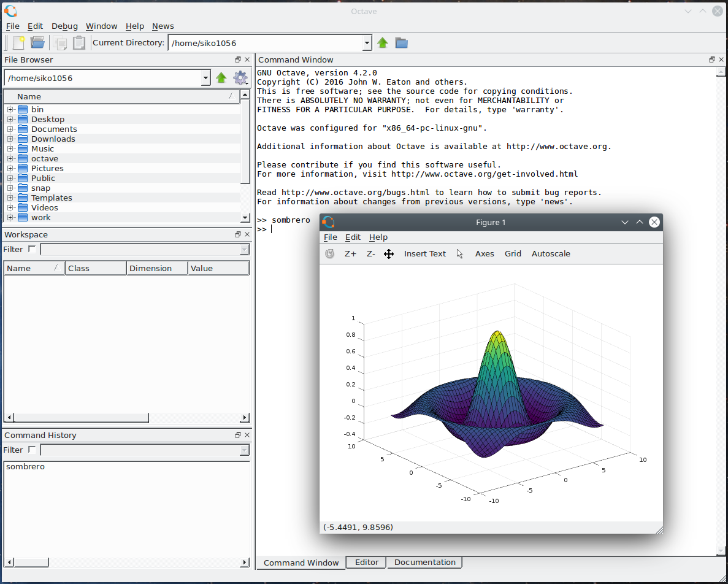
Task: Click the Paste clipboard toolbar icon
Action: pyautogui.click(x=79, y=43)
